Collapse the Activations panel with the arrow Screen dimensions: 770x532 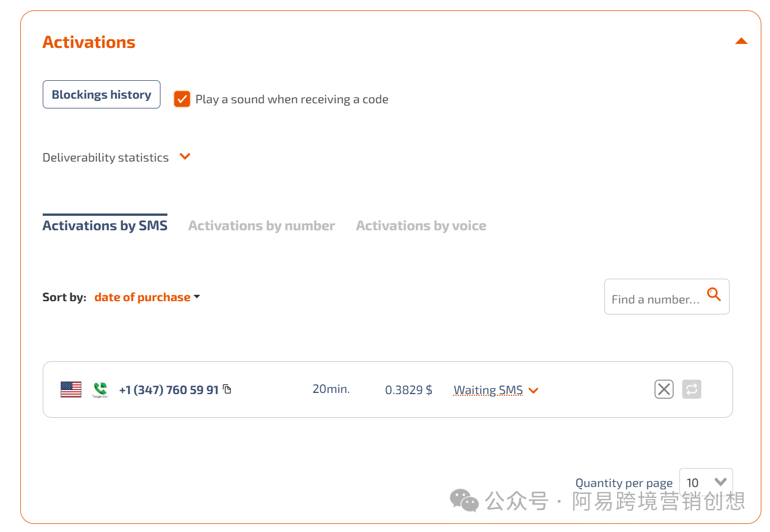point(741,41)
